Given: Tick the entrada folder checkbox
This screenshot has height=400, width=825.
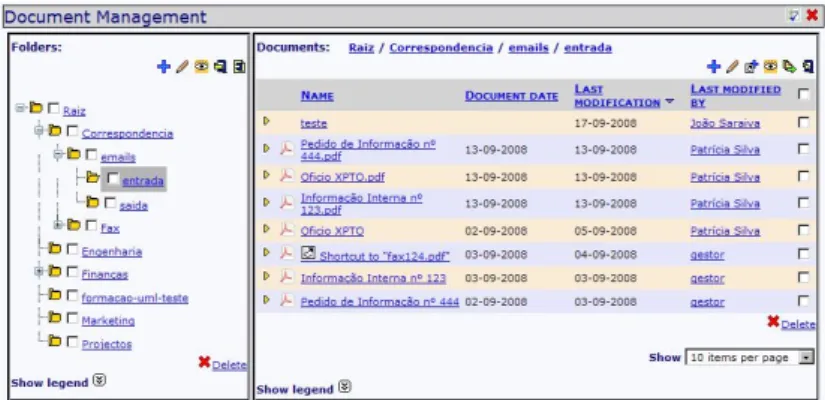Looking at the screenshot, I should [x=113, y=178].
